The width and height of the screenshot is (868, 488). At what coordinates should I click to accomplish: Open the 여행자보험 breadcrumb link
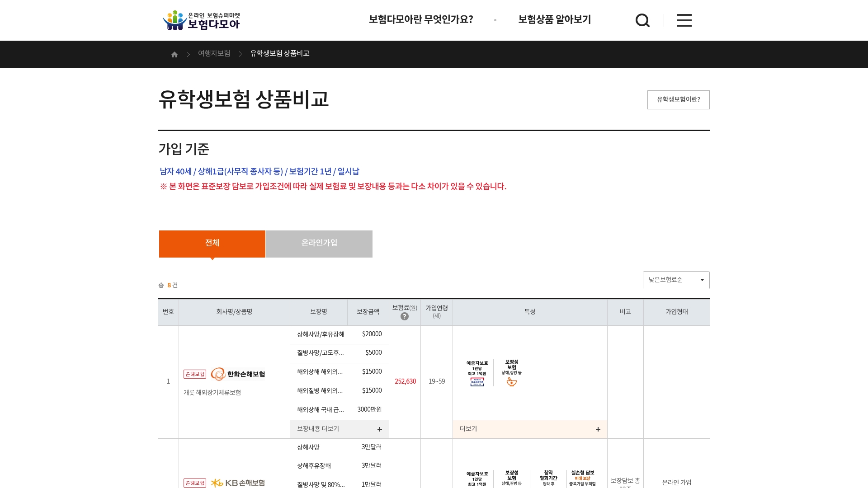pos(214,53)
